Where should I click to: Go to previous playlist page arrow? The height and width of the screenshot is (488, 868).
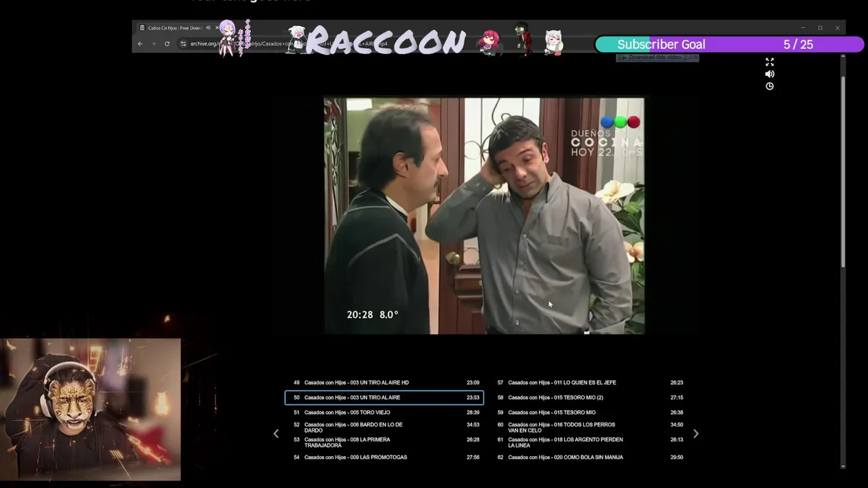pos(276,434)
